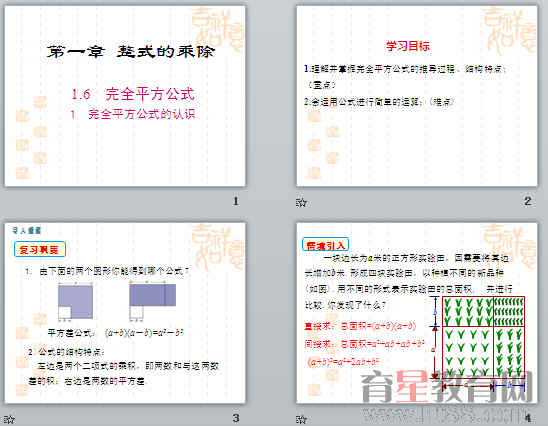Click the animation star icon under slide 3
Image resolution: width=548 pixels, height=426 pixels.
pos(9,419)
